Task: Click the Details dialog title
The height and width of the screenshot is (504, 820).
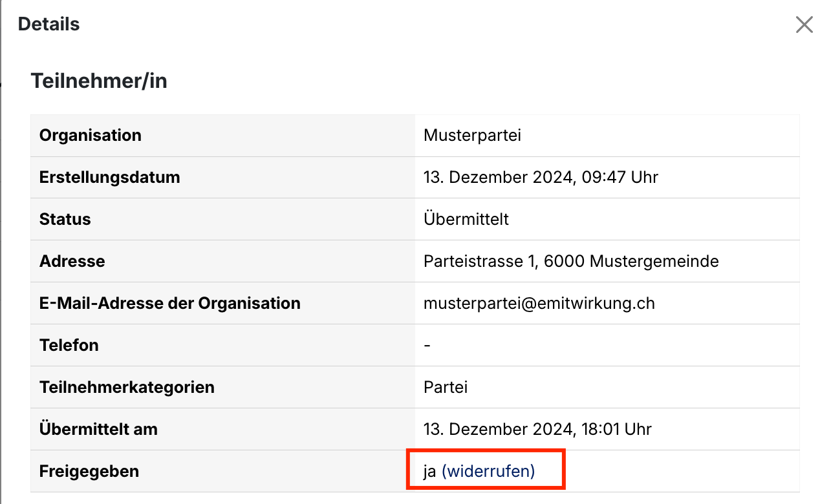Action: (49, 25)
